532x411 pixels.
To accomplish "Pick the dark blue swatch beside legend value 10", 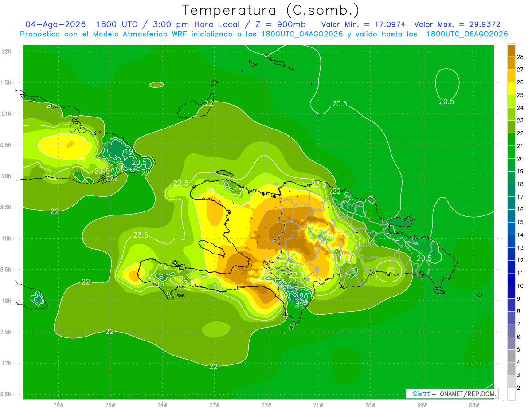I will click(511, 280).
